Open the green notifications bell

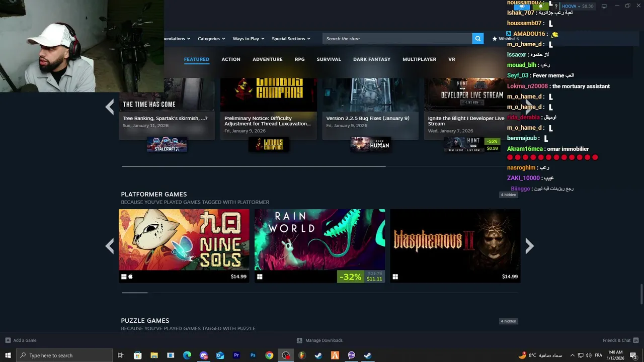540,7
